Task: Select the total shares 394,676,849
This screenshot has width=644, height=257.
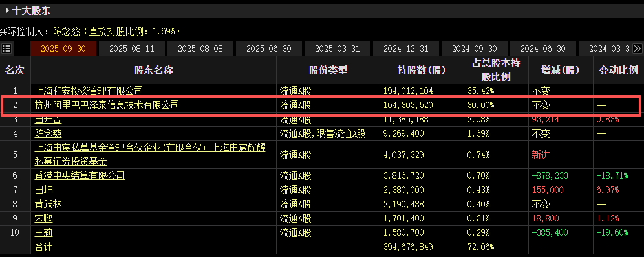Action: [408, 247]
